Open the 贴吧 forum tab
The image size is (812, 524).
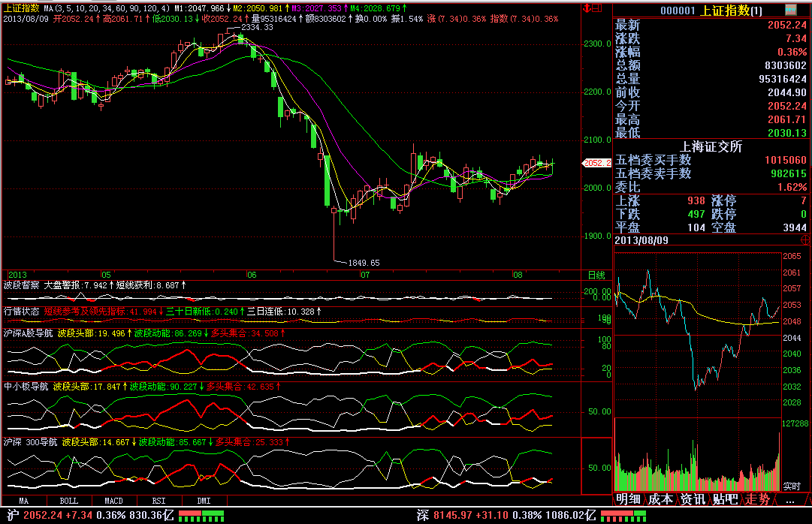(x=726, y=499)
